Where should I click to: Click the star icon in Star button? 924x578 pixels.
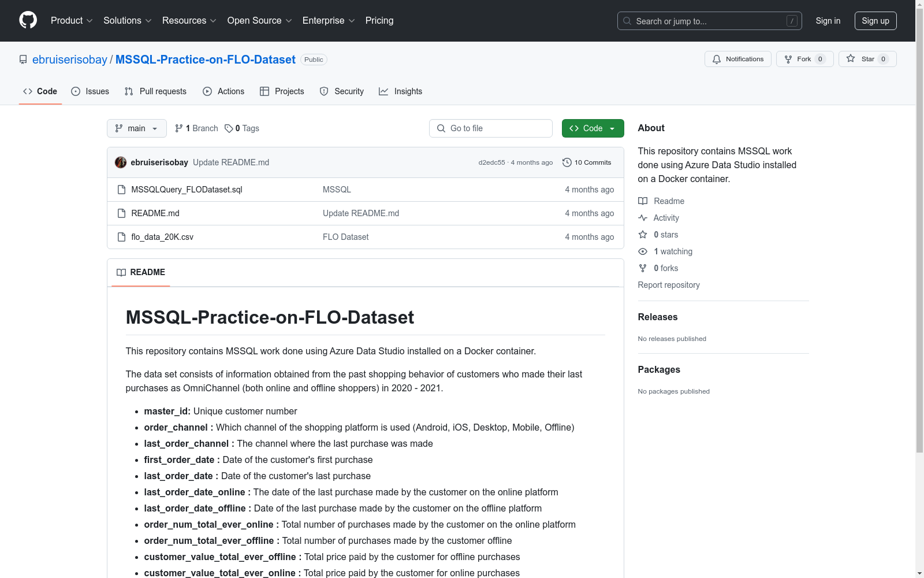pos(851,58)
